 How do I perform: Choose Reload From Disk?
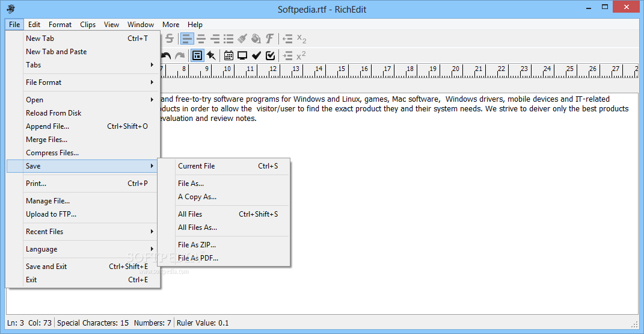click(82, 113)
